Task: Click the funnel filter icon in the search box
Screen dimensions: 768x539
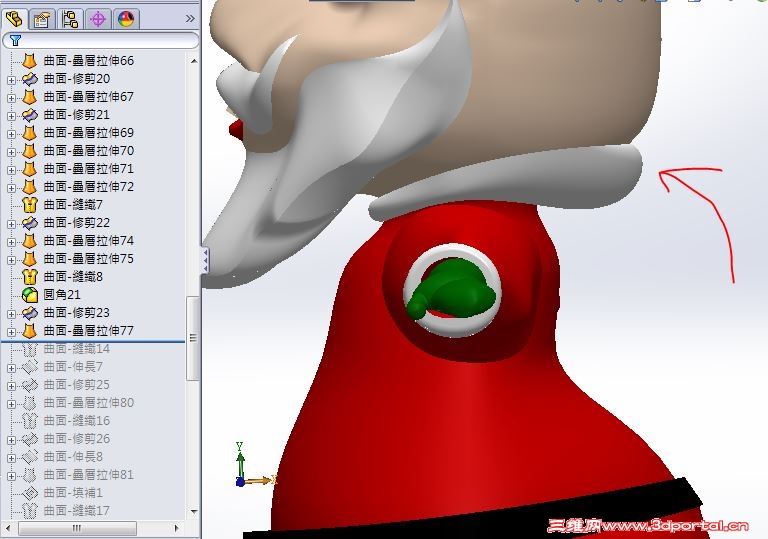Action: click(x=15, y=40)
